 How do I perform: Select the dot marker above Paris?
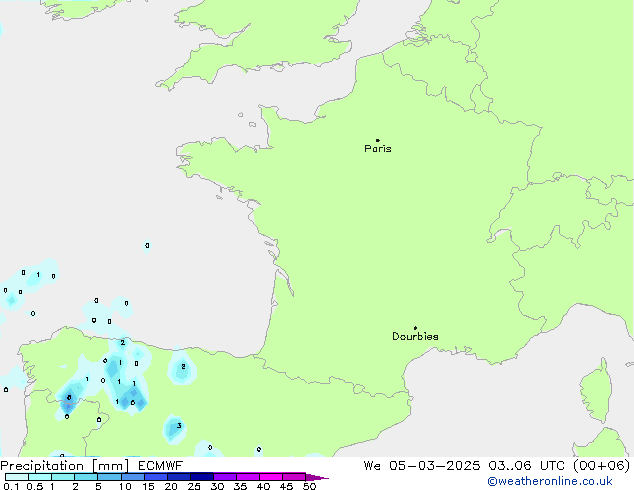(378, 140)
